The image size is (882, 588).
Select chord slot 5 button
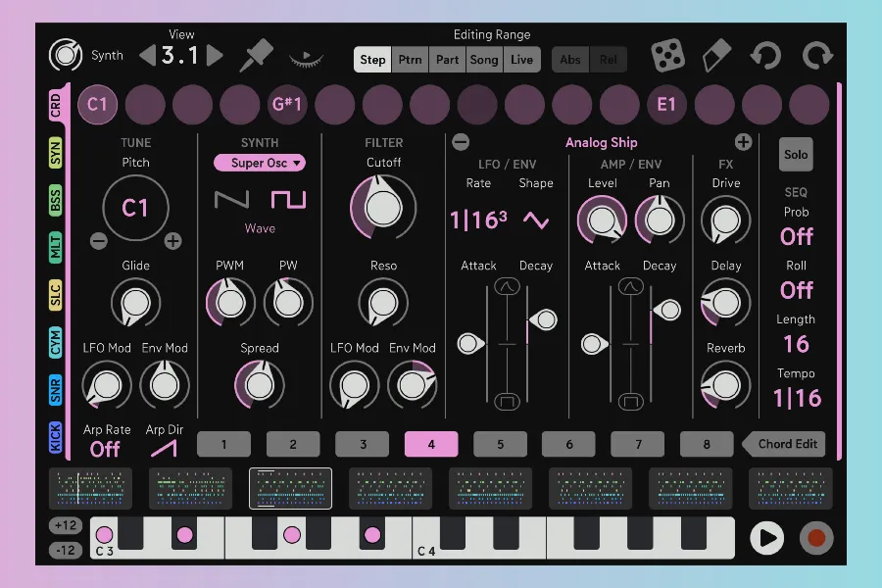[500, 444]
